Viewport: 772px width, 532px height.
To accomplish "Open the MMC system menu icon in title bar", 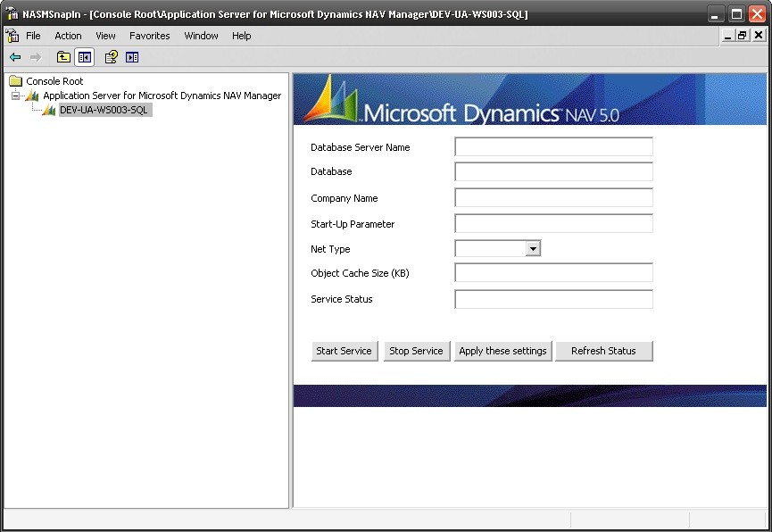I will coord(12,13).
